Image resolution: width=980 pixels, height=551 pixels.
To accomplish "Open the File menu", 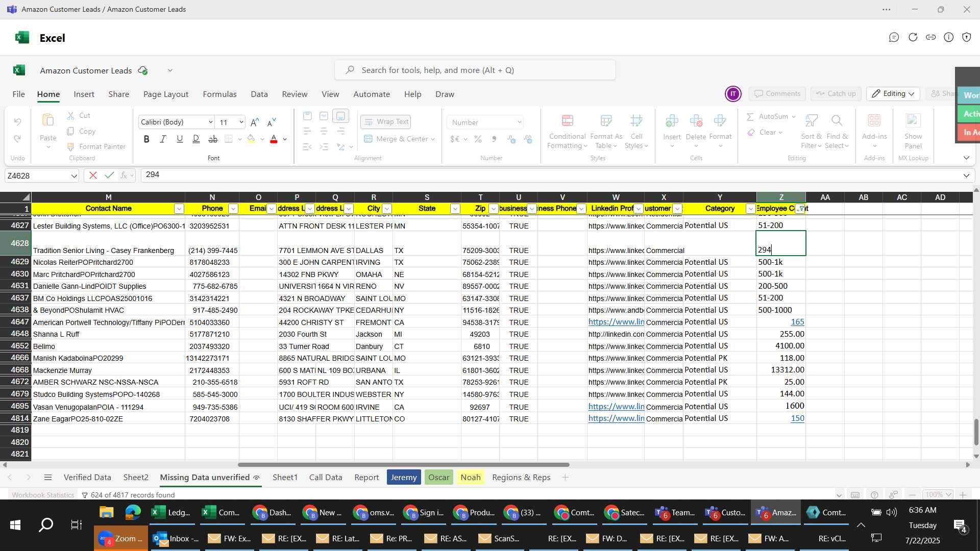I will click(x=19, y=94).
